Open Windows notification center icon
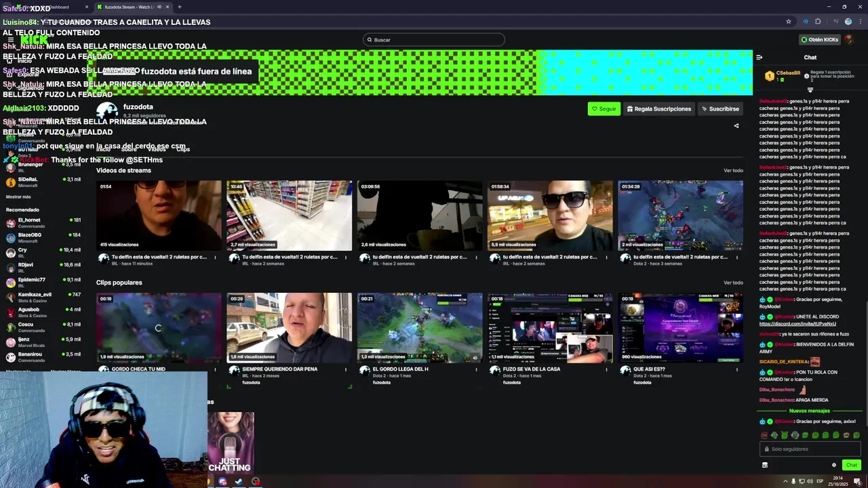The height and width of the screenshot is (488, 868). [x=859, y=482]
